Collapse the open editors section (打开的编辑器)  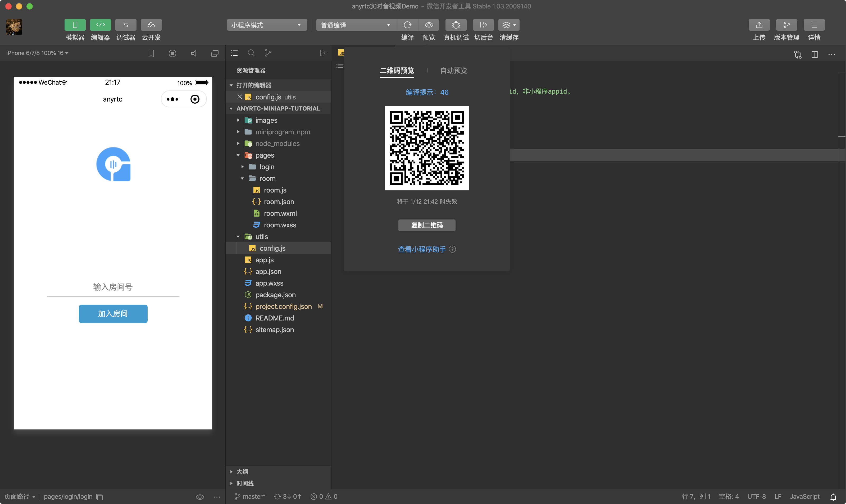[279, 85]
